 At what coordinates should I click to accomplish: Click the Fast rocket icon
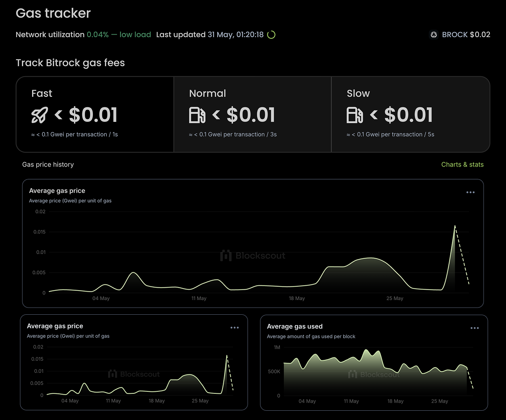40,115
